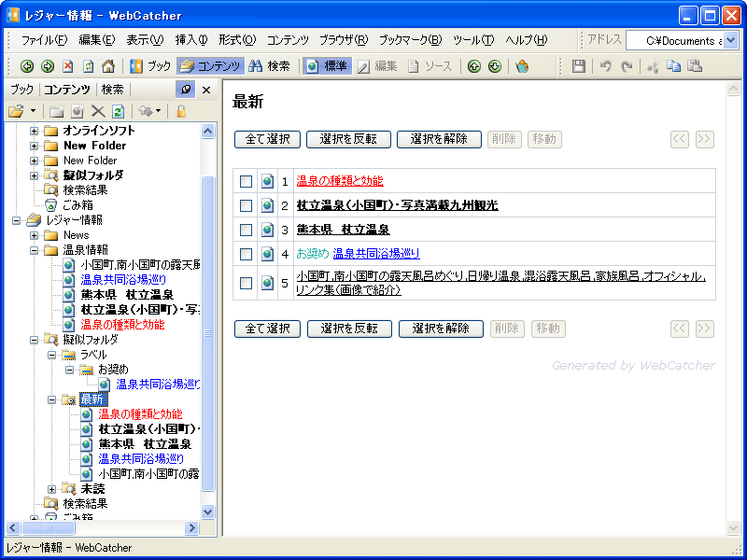Open the ブック book view toolbar button
747x560 pixels.
pos(150,66)
